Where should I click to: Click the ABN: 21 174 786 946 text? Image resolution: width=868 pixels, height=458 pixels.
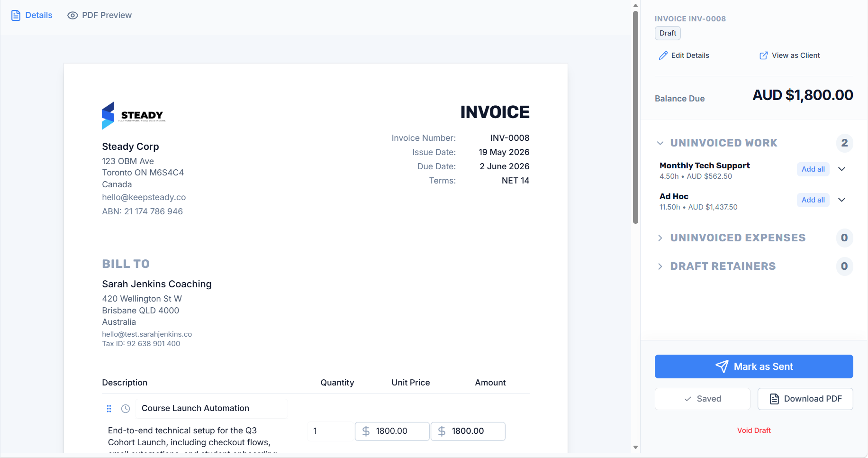click(x=142, y=211)
